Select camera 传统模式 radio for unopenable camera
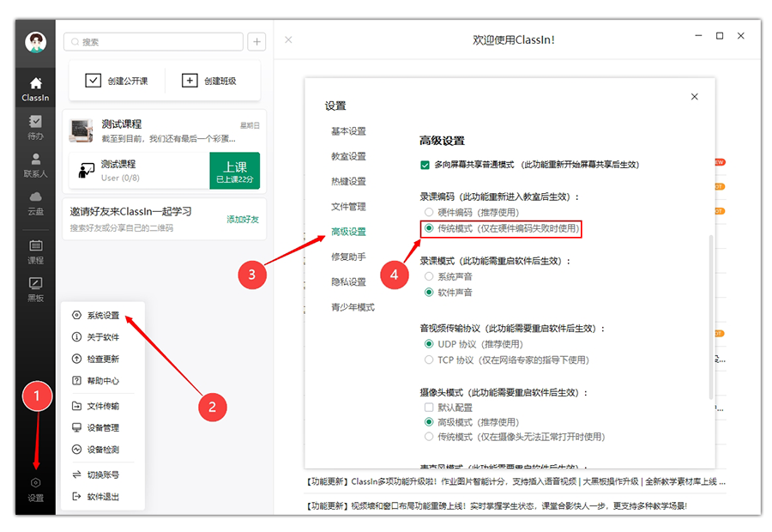772x532 pixels. pyautogui.click(x=429, y=437)
